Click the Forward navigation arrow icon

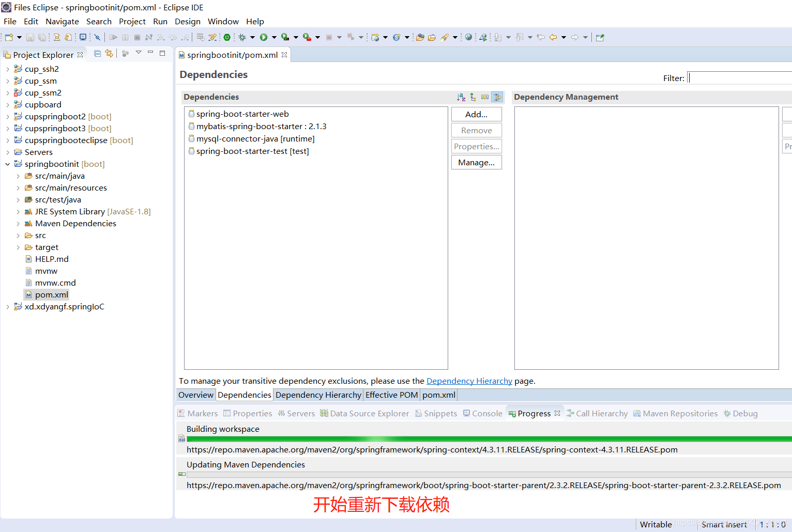[575, 37]
